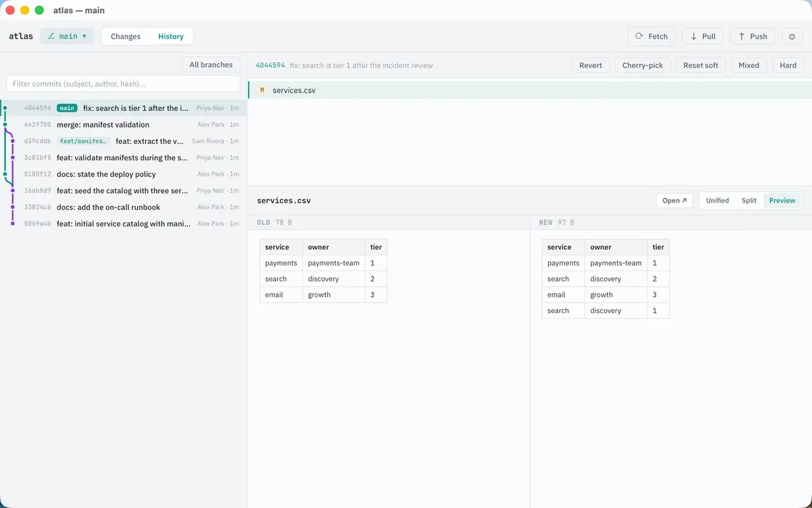Open the settings gear icon

point(792,36)
